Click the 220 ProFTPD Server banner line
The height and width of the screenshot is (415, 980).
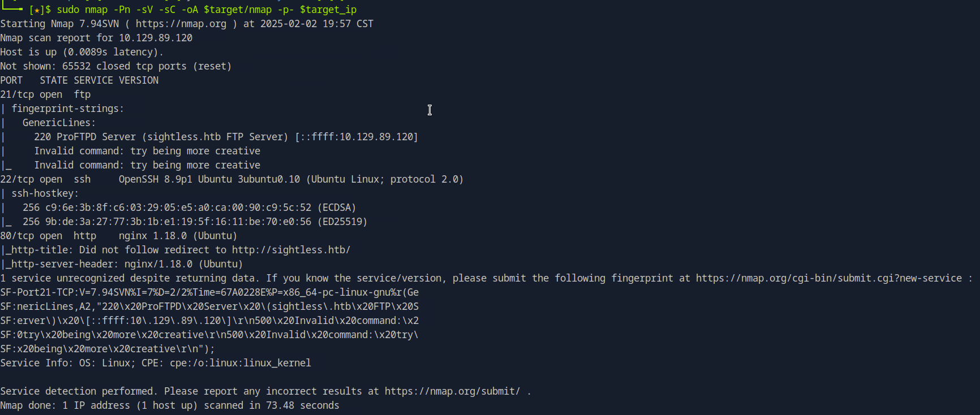226,137
